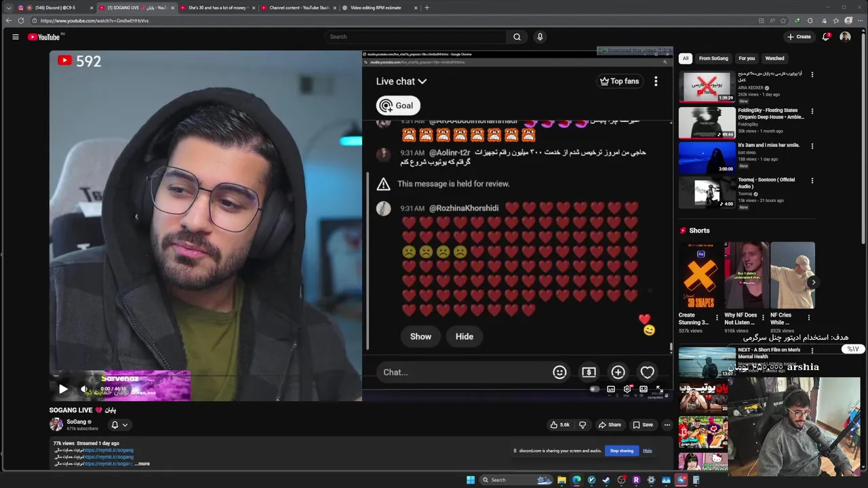868x488 pixels.
Task: Dislike the SOGANG LIVE video
Action: click(x=583, y=425)
